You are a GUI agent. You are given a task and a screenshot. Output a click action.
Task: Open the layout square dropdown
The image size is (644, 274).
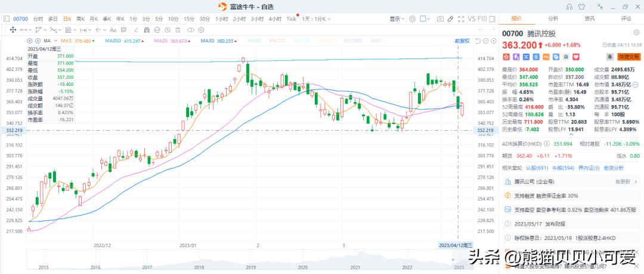(x=425, y=19)
